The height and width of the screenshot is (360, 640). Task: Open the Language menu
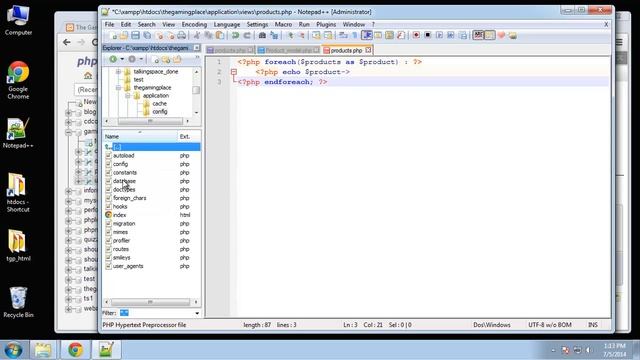[227, 24]
